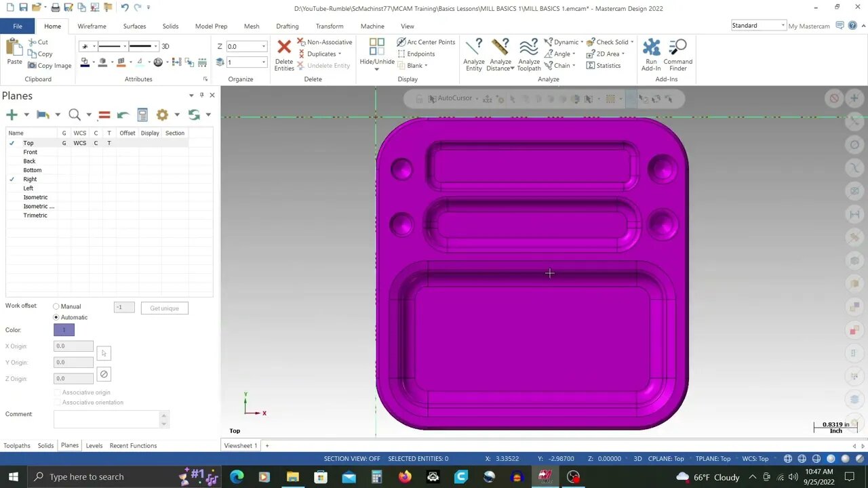Screen dimensions: 868x488
Task: Open Microsoft Edge from the taskbar
Action: tap(237, 476)
